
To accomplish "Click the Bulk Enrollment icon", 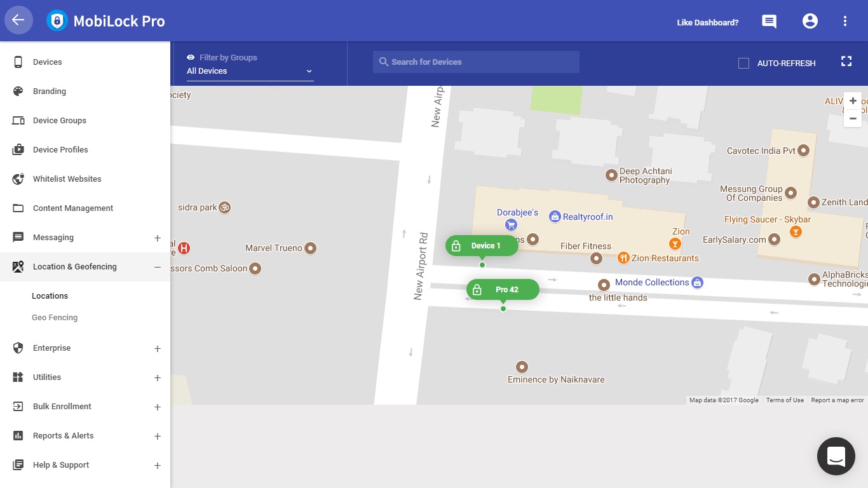I will pyautogui.click(x=18, y=406).
